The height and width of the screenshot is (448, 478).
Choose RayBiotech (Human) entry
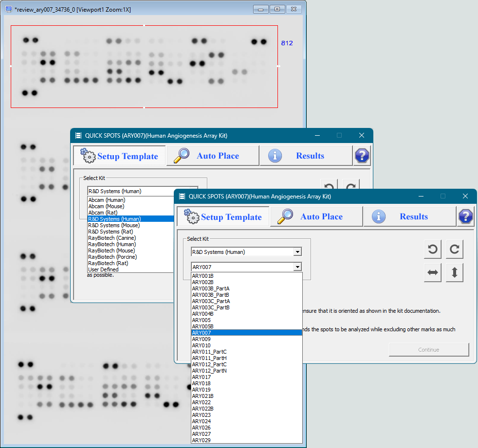(130, 244)
